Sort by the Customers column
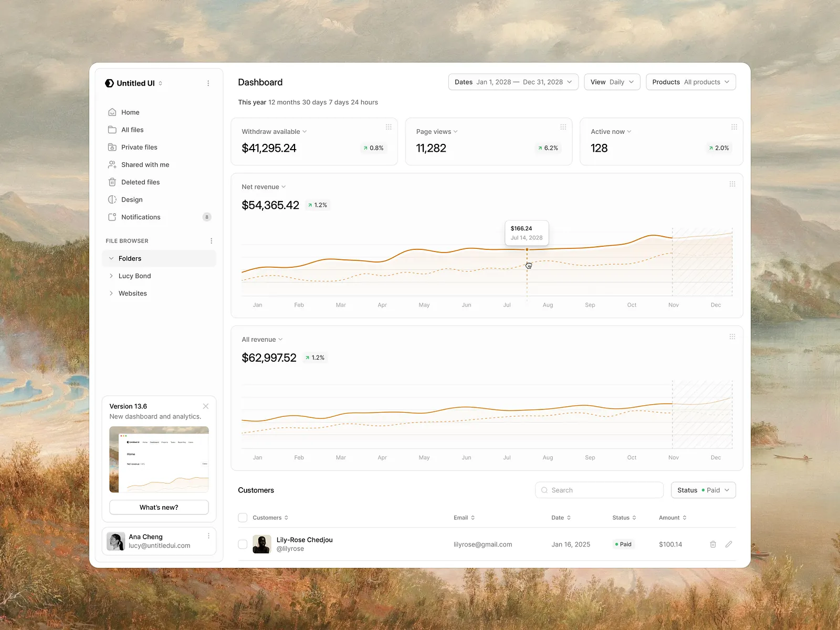Screen dimensions: 840x630 pyautogui.click(x=270, y=518)
